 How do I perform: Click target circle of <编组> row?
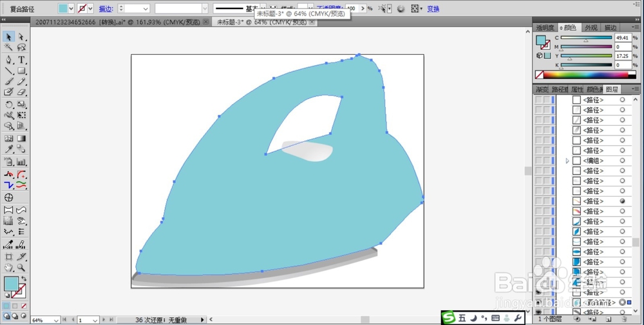pyautogui.click(x=622, y=161)
